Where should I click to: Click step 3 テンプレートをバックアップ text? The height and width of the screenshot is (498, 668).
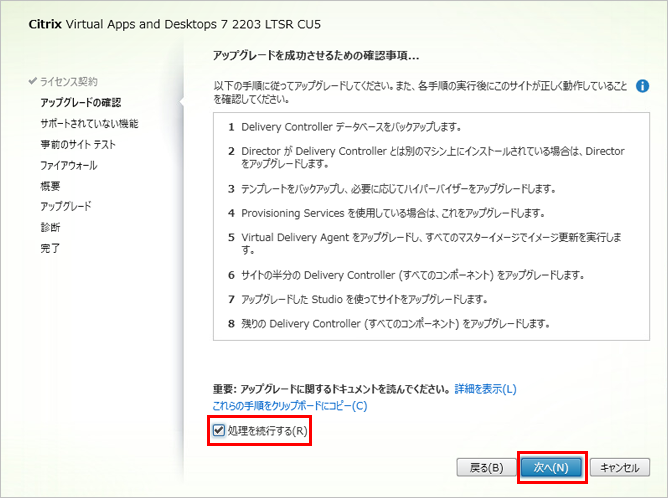tap(398, 189)
